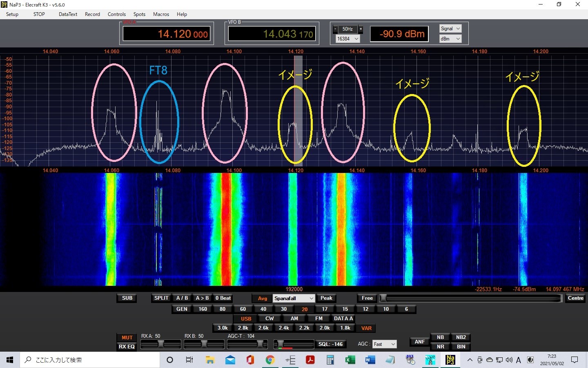The height and width of the screenshot is (368, 588).
Task: Open the DataText menu
Action: pos(68,14)
